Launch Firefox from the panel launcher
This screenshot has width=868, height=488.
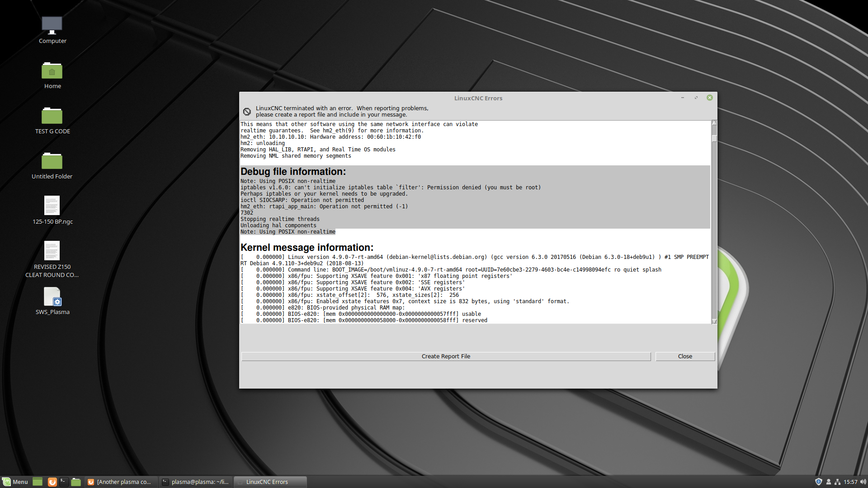point(52,482)
